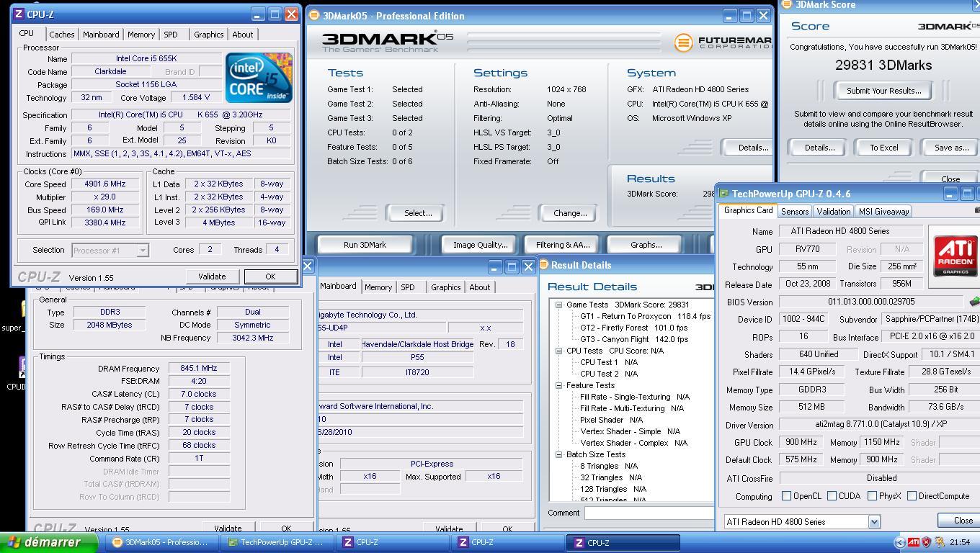Click 3DMark05 taskbar button
Image resolution: width=980 pixels, height=553 pixels.
[x=164, y=542]
